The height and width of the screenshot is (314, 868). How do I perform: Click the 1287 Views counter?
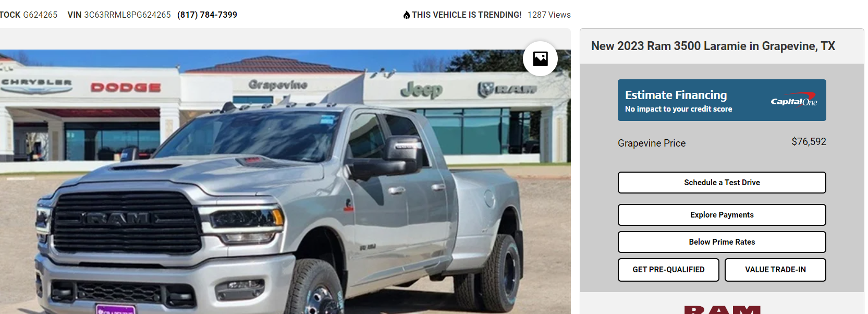pos(549,15)
